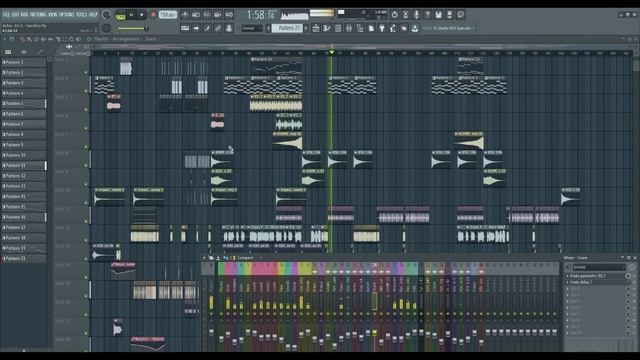640x360 pixels.
Task: Open the global snap dropdown
Action: (252, 28)
